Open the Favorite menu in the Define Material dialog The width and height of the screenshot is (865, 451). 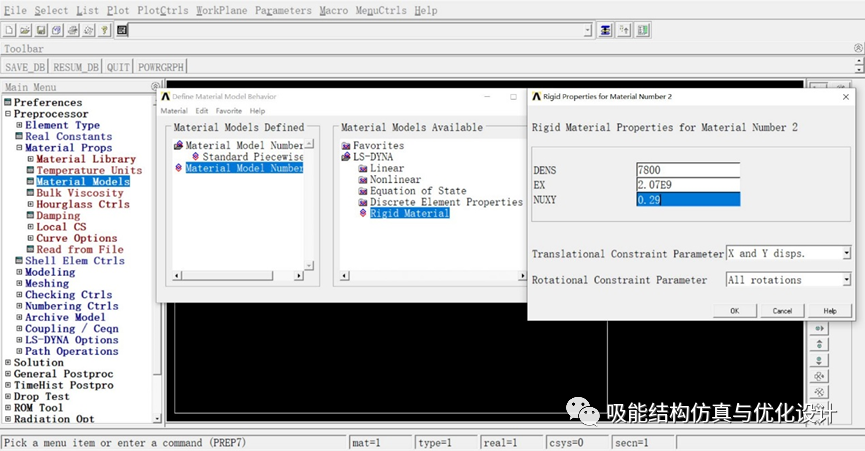pos(228,111)
